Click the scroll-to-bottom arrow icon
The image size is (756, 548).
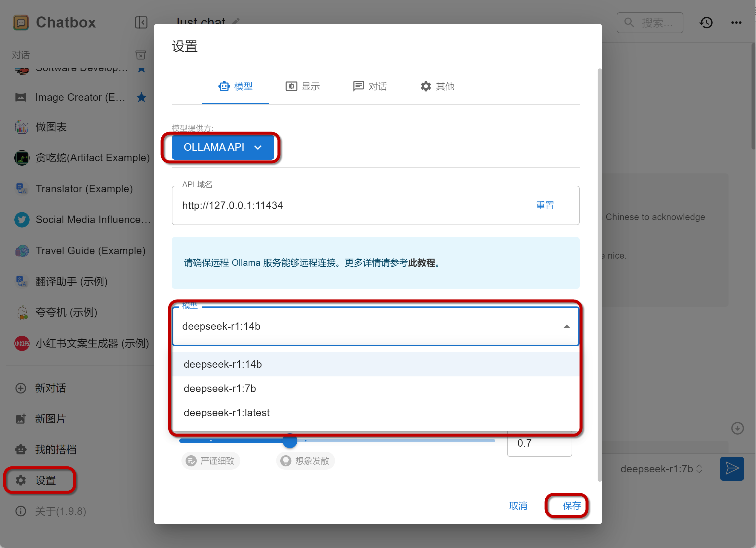tap(737, 428)
